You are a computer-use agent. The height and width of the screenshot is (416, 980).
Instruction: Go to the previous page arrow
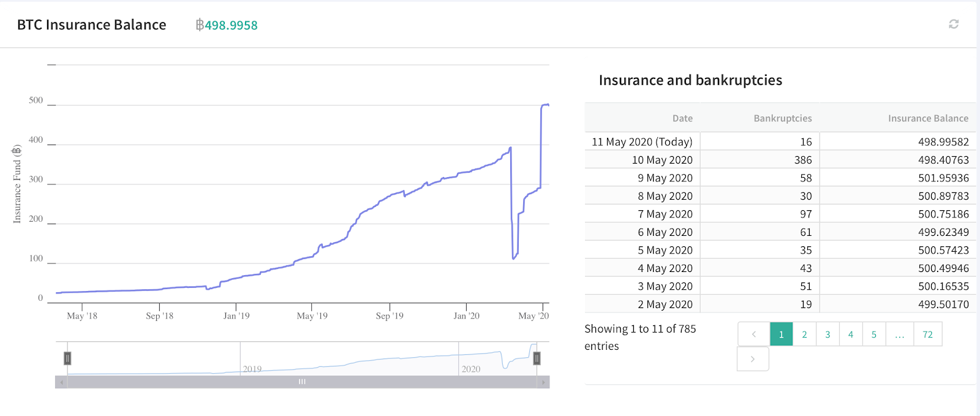pos(754,334)
